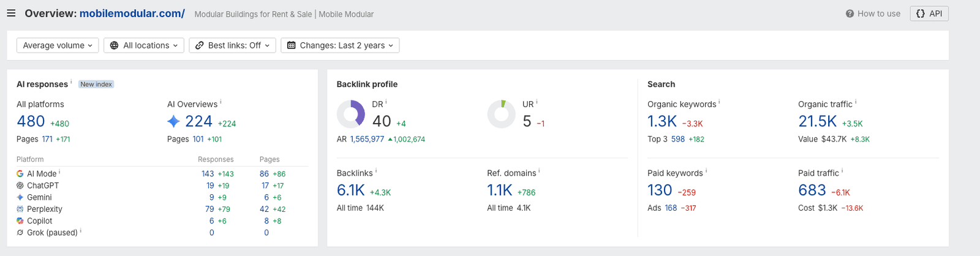Image resolution: width=980 pixels, height=256 pixels.
Task: Click the Google AI Mode icon
Action: 20,174
